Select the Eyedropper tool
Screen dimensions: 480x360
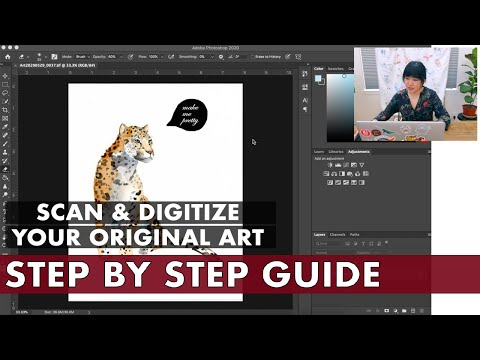point(5,127)
